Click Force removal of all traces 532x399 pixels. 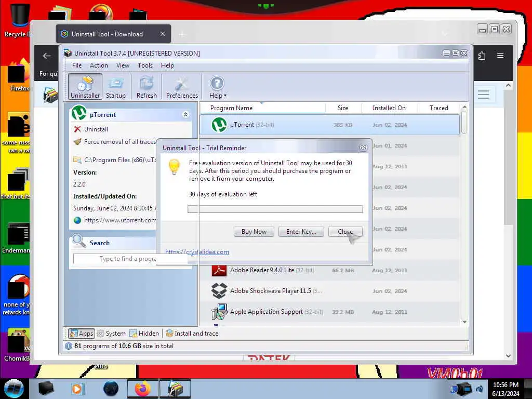coord(120,142)
